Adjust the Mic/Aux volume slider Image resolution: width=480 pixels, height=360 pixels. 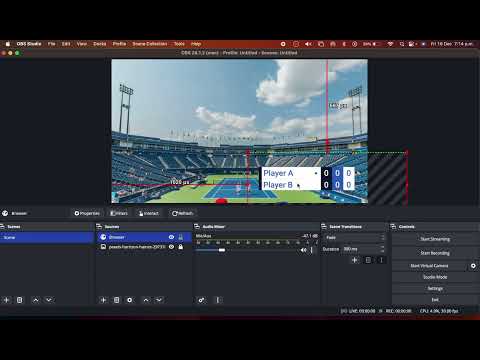(x=222, y=250)
